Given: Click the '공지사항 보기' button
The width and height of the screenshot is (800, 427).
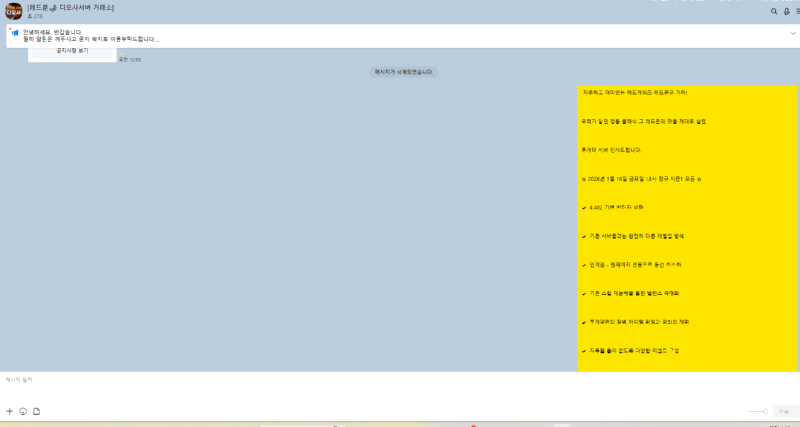Looking at the screenshot, I should 72,50.
